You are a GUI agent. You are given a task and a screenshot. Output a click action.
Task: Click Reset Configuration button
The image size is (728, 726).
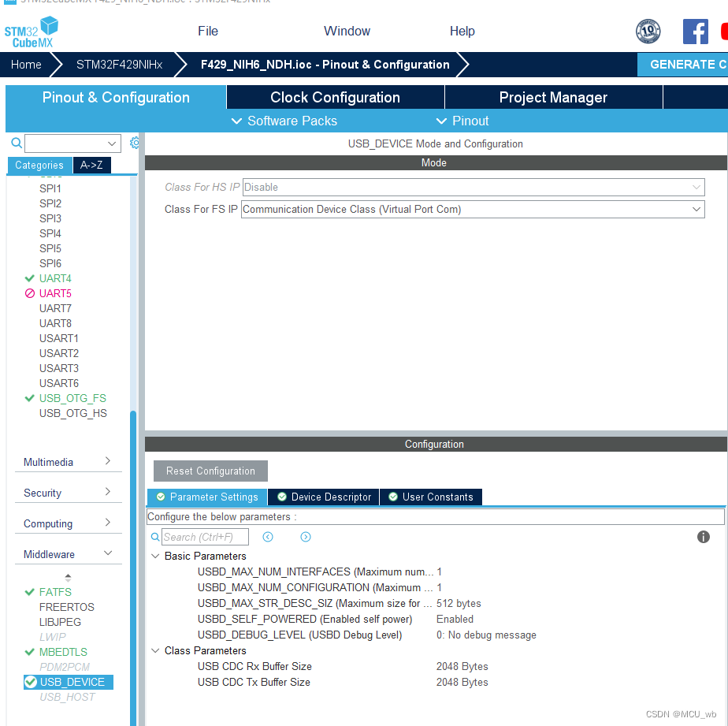(x=210, y=471)
